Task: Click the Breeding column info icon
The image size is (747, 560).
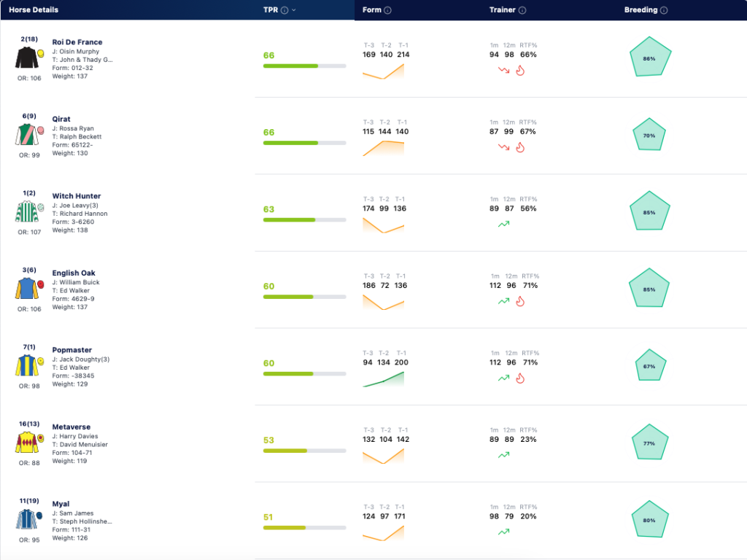Action: (x=664, y=10)
